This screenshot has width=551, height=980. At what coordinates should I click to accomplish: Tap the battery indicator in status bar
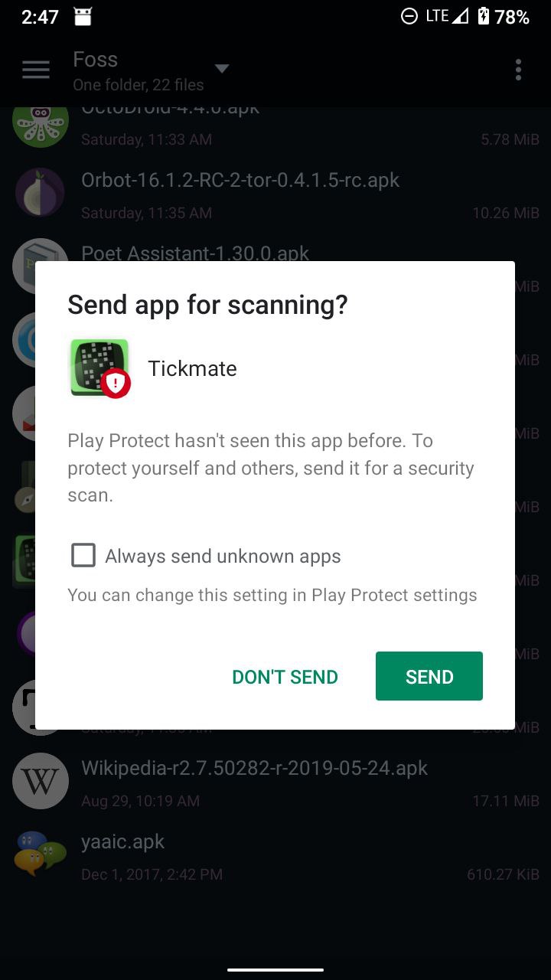coord(484,16)
